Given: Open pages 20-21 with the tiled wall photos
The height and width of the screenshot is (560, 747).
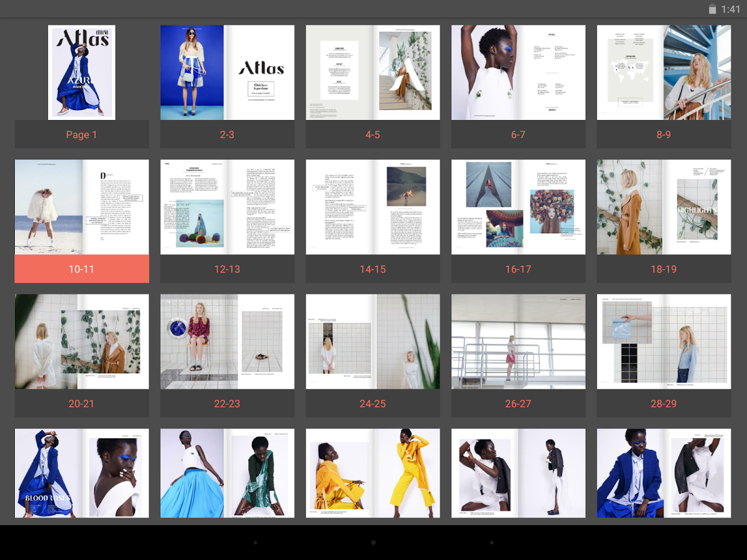Looking at the screenshot, I should coord(82,341).
